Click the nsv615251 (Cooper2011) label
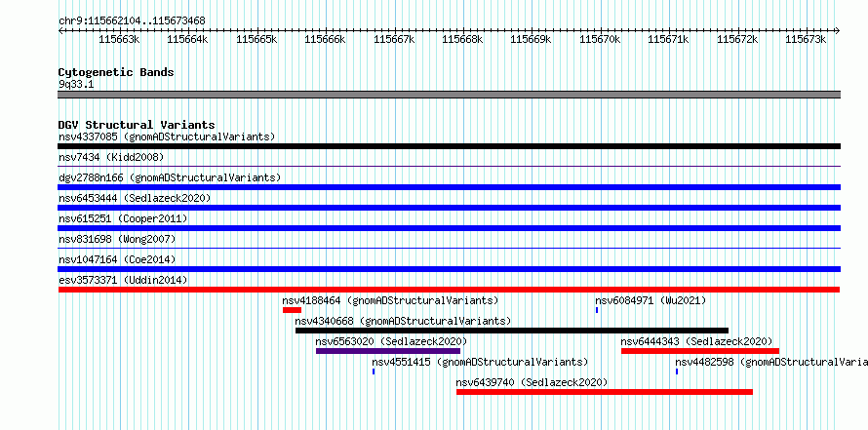 pos(123,218)
